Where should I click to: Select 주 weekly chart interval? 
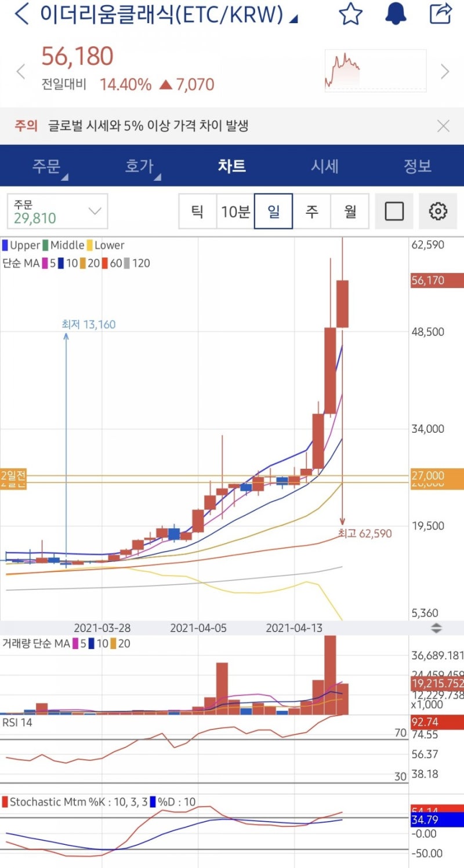point(311,211)
